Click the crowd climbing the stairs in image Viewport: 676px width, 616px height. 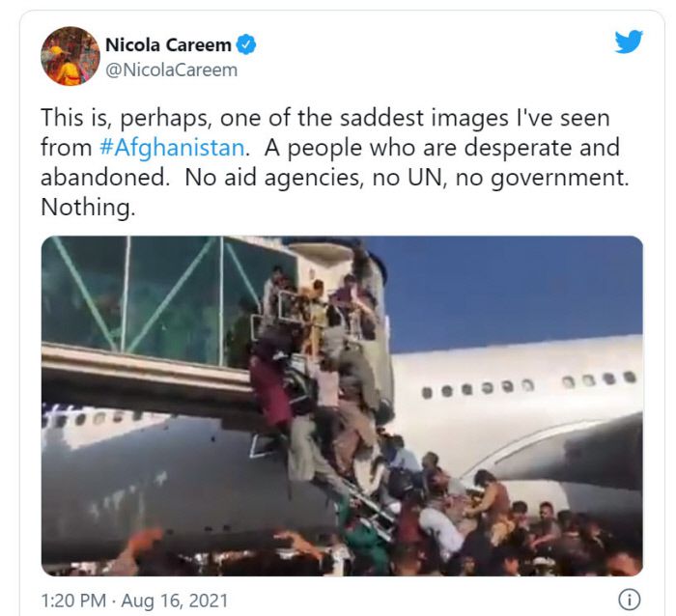(x=327, y=388)
